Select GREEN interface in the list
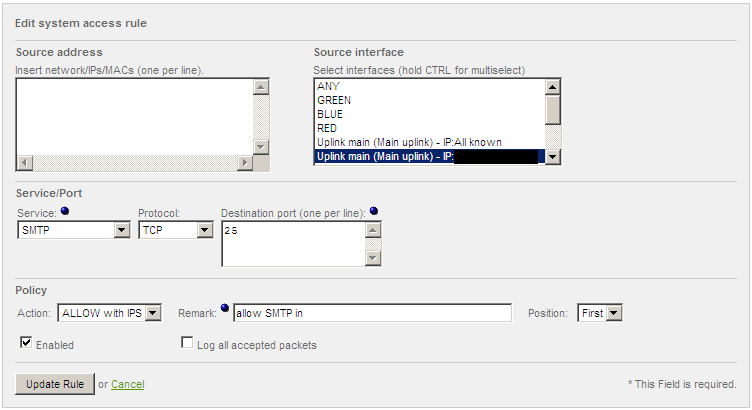This screenshot has width=752, height=410. [x=334, y=100]
